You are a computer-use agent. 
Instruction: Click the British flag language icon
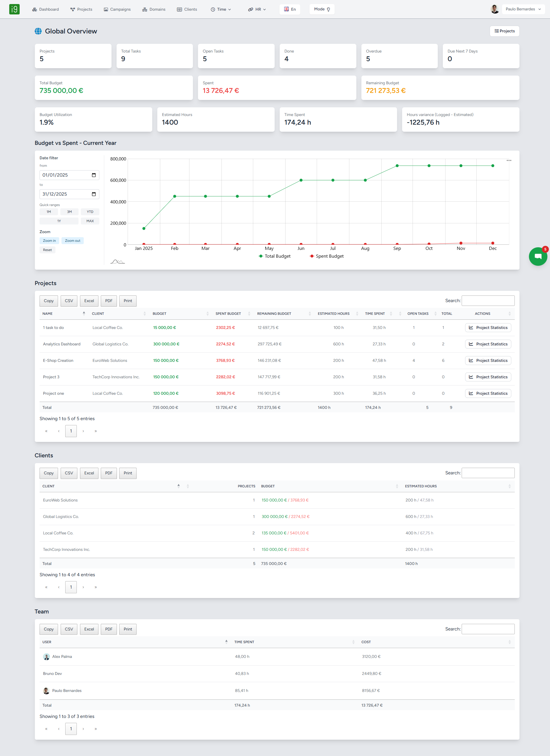click(286, 9)
